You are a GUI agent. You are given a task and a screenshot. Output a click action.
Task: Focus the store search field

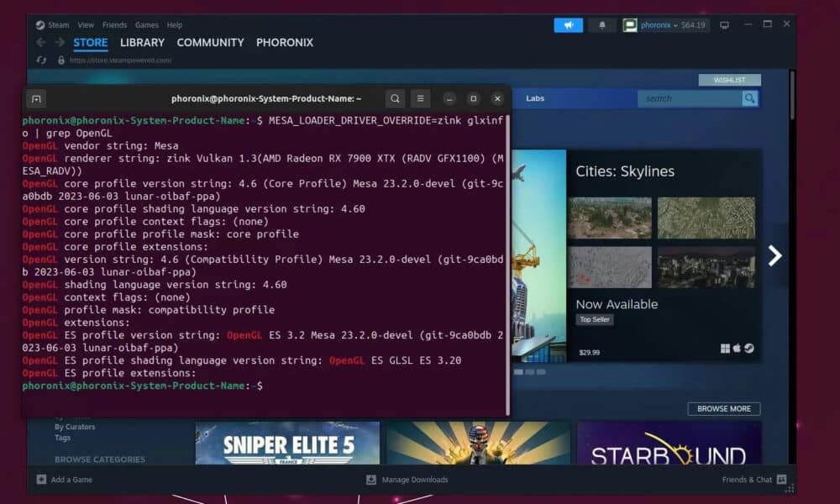[690, 98]
